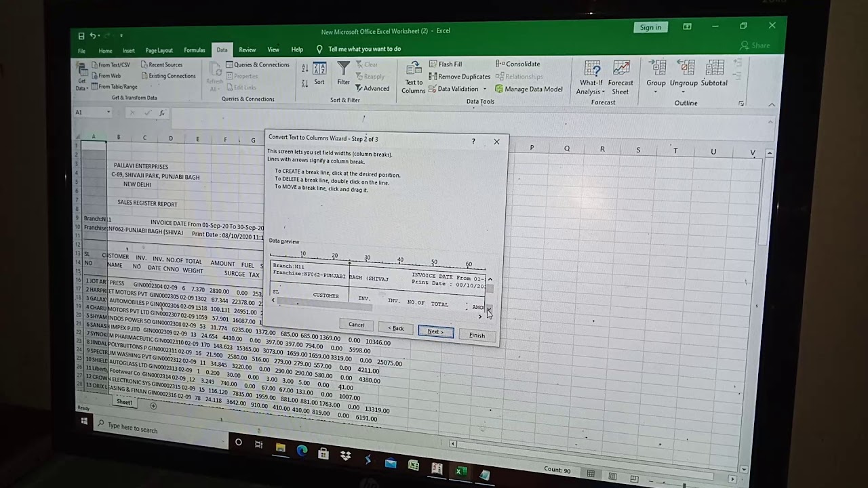
Task: Open the Get Data button
Action: (81, 77)
